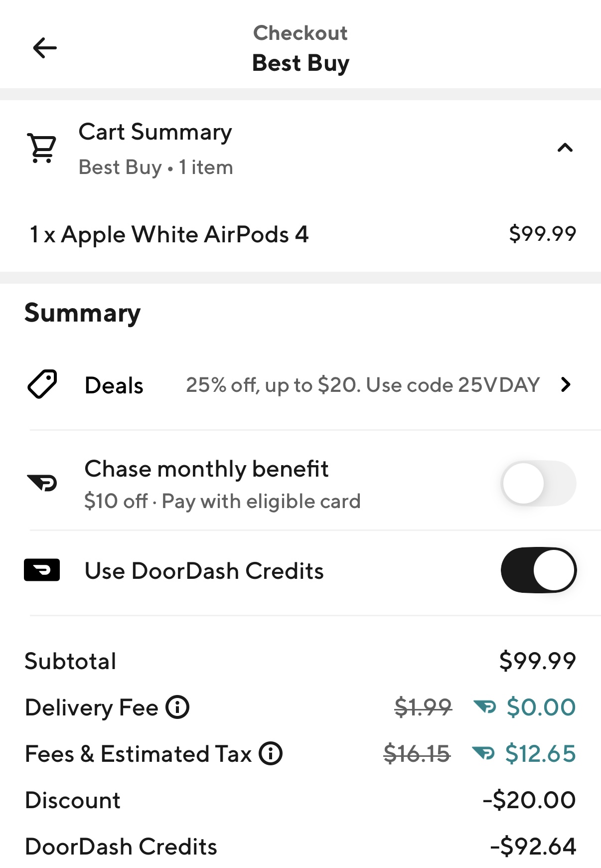Tap the Best Buy store title
The image size is (601, 868).
(300, 63)
